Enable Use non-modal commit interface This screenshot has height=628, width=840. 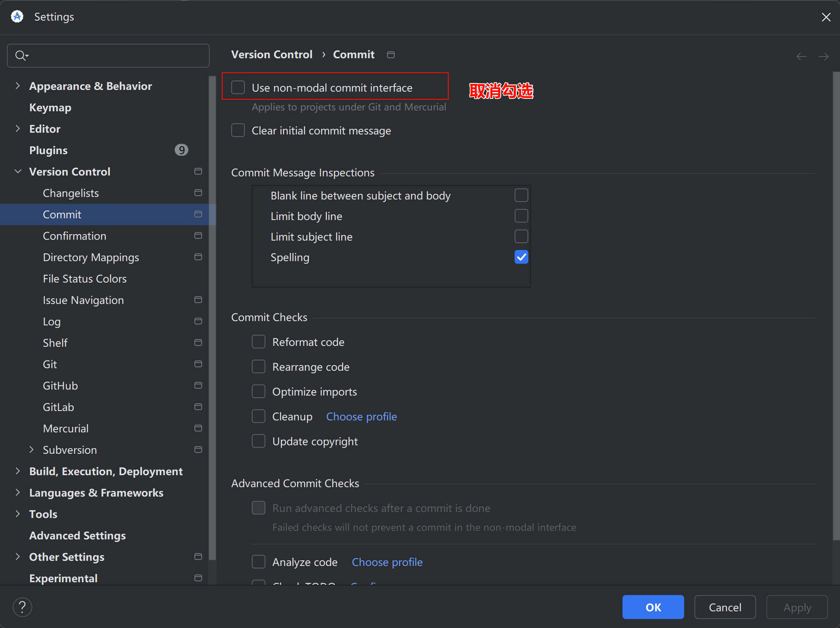click(238, 88)
